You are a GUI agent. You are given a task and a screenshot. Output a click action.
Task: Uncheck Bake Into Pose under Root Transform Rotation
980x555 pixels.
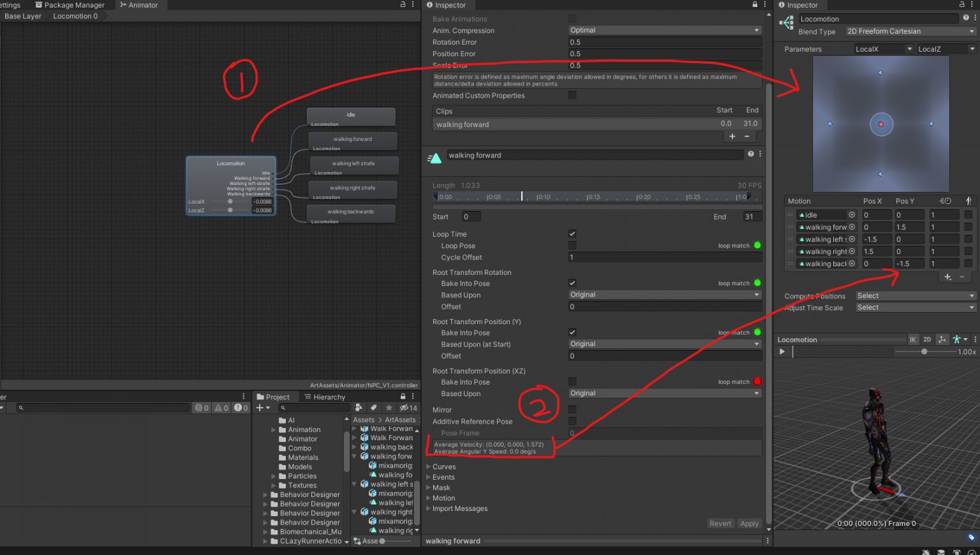pos(572,283)
